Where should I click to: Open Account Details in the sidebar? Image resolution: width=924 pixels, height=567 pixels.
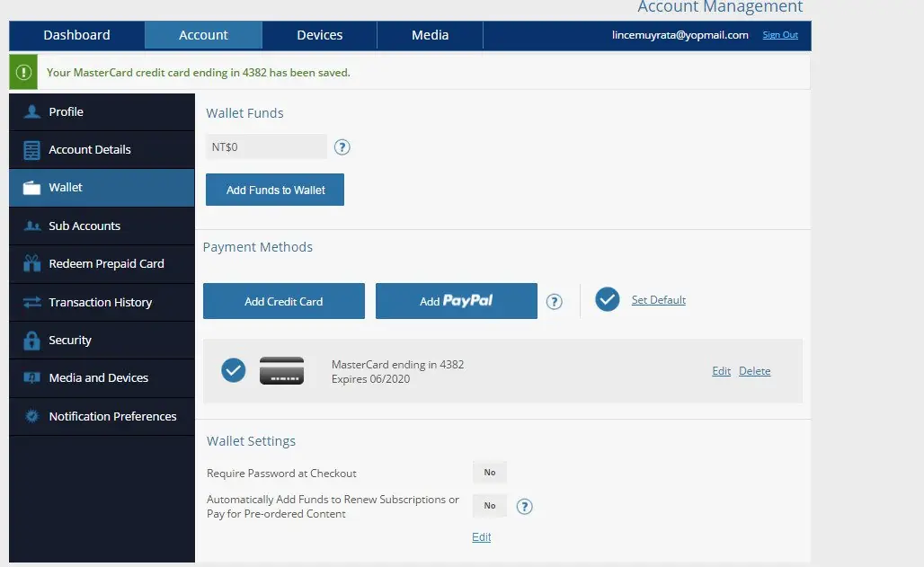(102, 150)
